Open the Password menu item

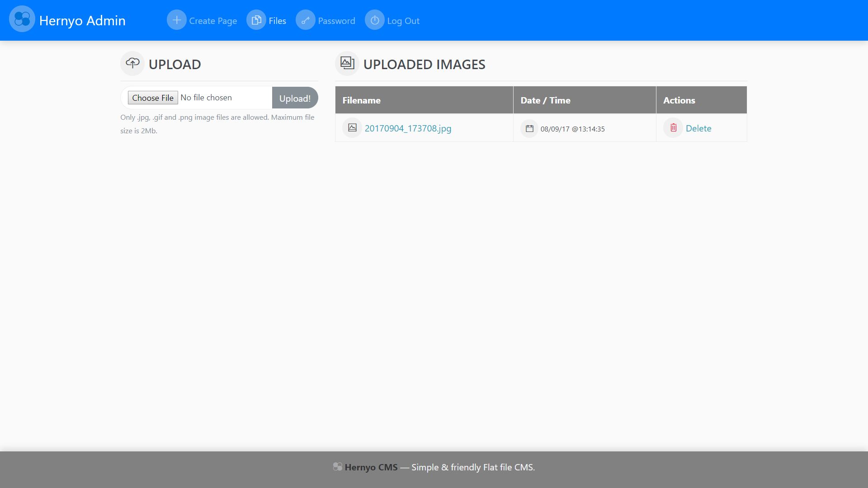point(336,21)
